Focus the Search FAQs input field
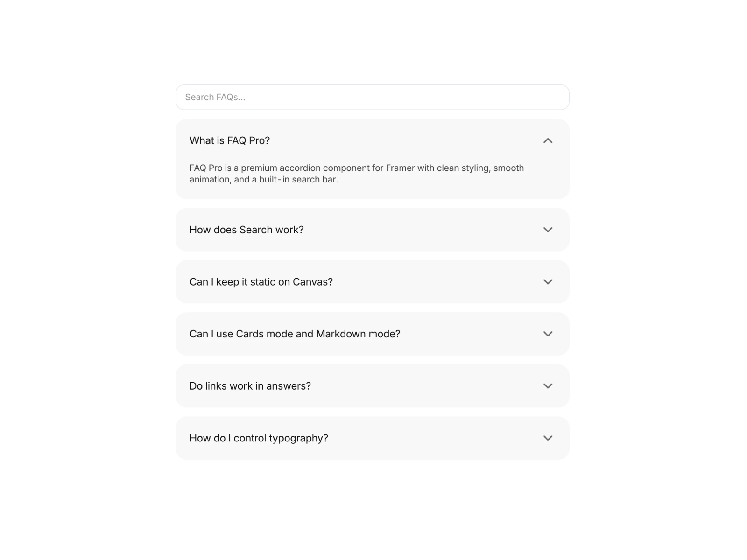Viewport: 747px width, 560px height. 372,97
